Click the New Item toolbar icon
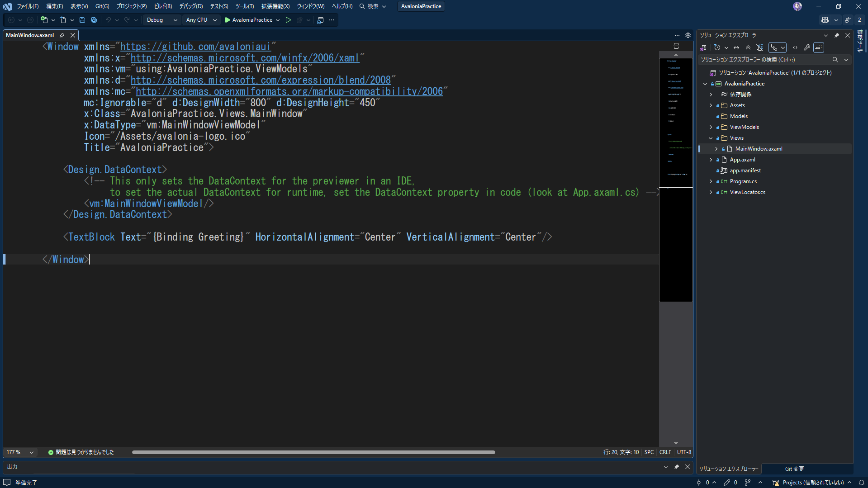The height and width of the screenshot is (488, 868). (44, 20)
